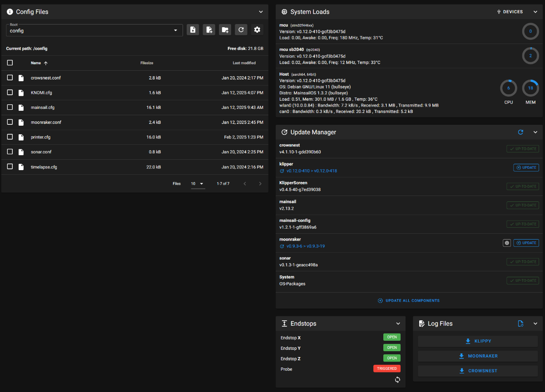The width and height of the screenshot is (545, 392).
Task: Click the file icon beside KNOMI.cfg
Action: click(21, 93)
